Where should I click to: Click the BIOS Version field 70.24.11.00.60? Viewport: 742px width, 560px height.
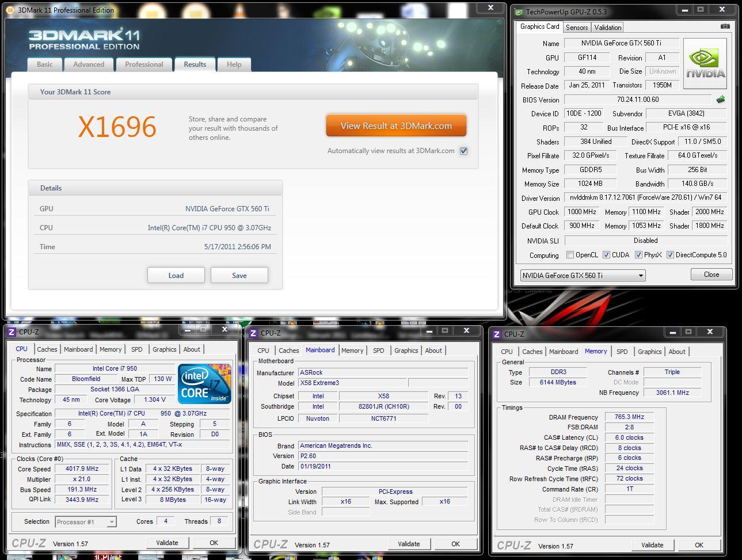638,100
